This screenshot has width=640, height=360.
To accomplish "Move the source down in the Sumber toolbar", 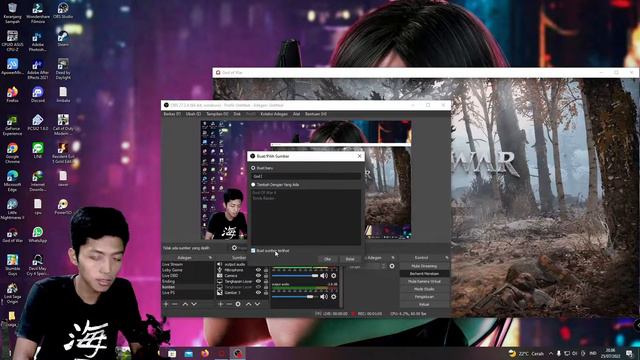I will click(258, 304).
